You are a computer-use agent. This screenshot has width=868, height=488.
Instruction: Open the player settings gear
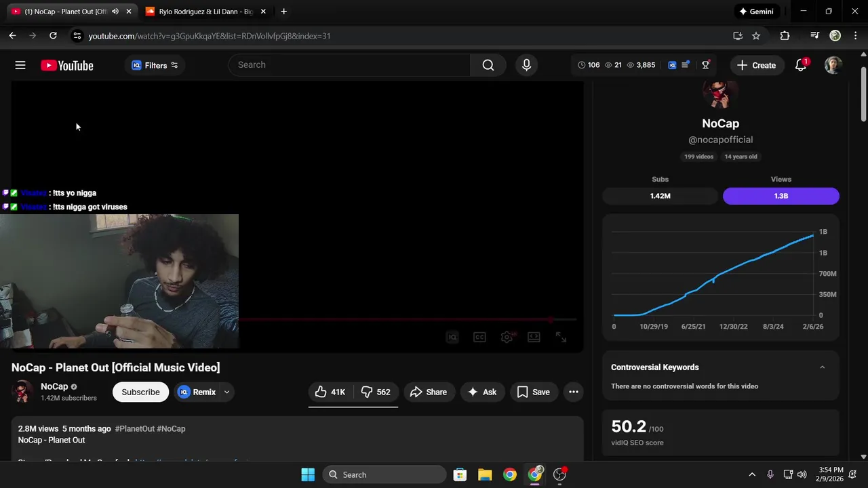(507, 337)
